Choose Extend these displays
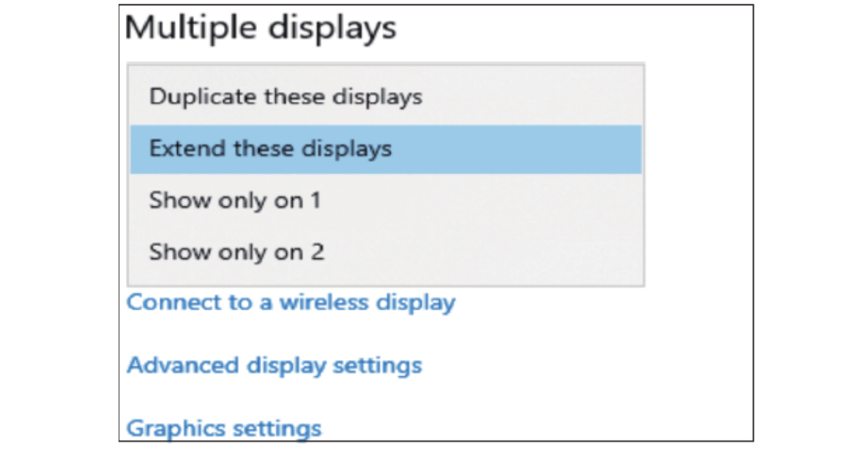868x456 pixels. (271, 149)
